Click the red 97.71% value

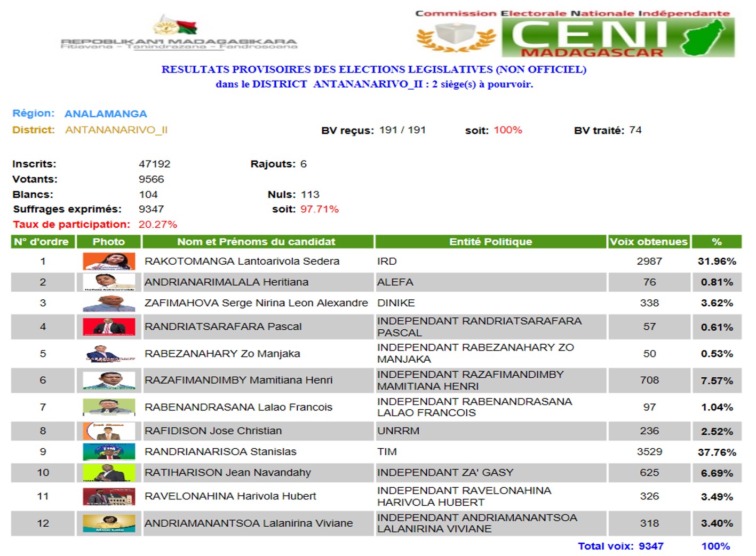coord(320,209)
